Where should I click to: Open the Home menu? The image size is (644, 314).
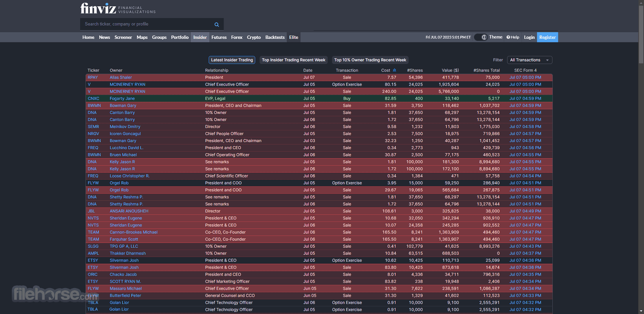pos(88,37)
